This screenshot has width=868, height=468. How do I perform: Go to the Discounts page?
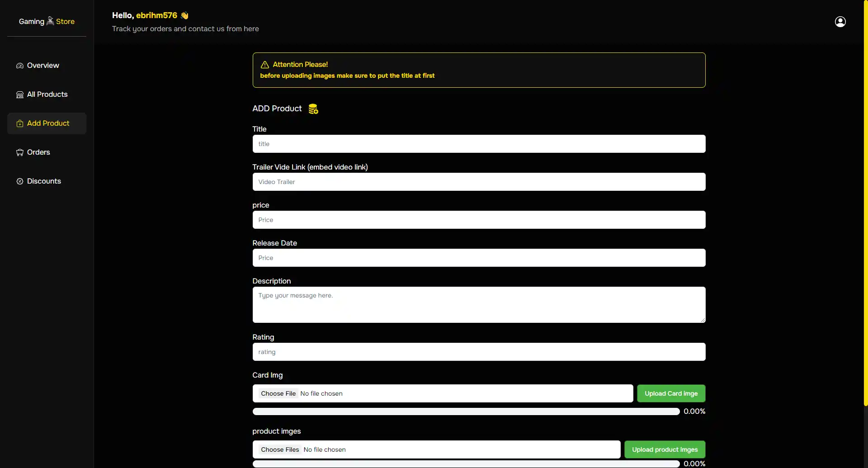coord(44,181)
